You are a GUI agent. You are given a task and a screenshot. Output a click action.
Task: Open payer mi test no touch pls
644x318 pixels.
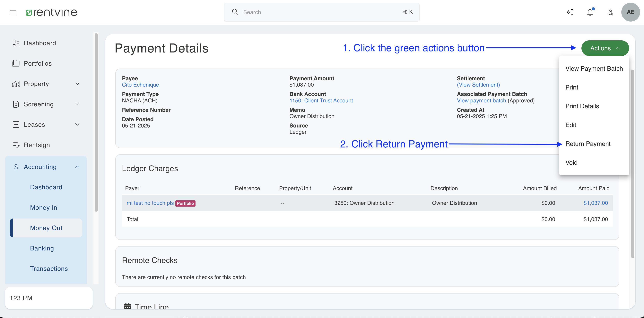pos(150,203)
